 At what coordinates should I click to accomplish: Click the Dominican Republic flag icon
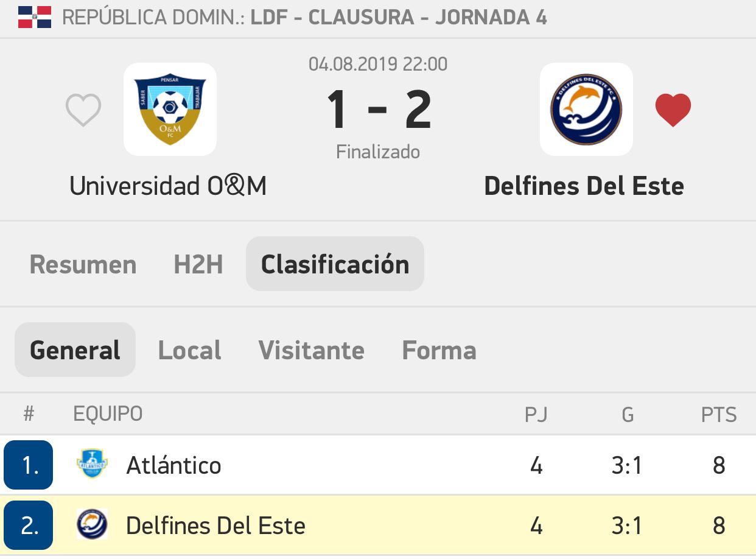tap(35, 17)
